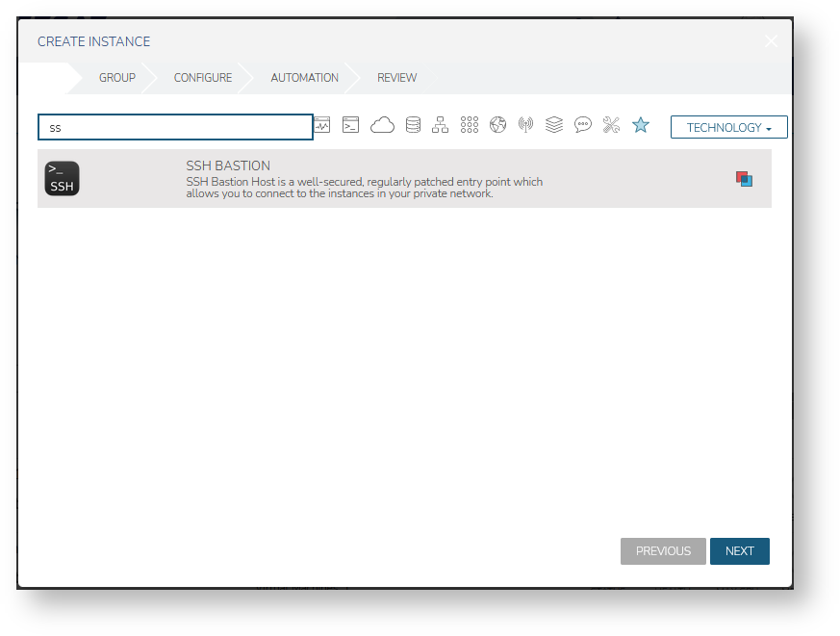Select the chat speech bubble icon
Viewport: 840px width, 636px height.
click(583, 125)
